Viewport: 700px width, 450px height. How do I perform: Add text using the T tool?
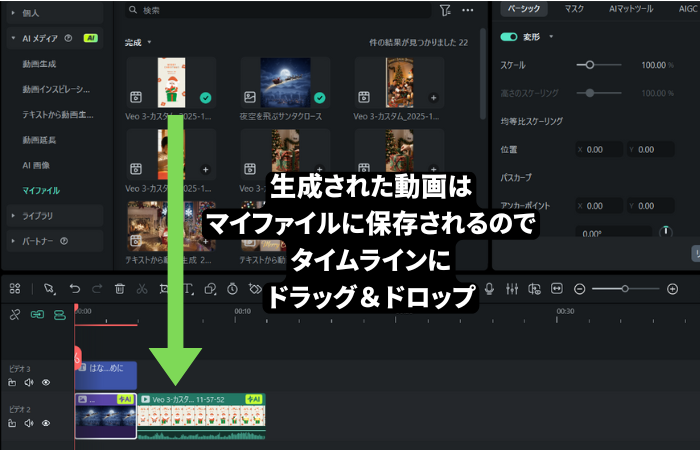(x=188, y=289)
